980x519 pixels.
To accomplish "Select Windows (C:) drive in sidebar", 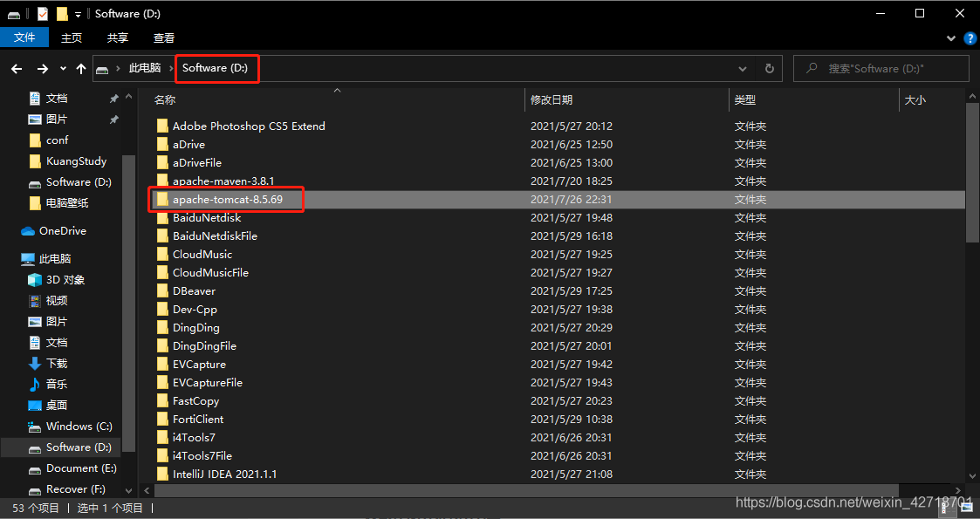I will (x=79, y=427).
